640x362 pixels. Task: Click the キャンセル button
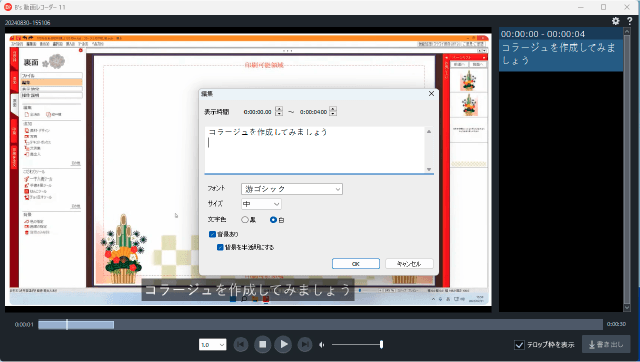(x=409, y=264)
